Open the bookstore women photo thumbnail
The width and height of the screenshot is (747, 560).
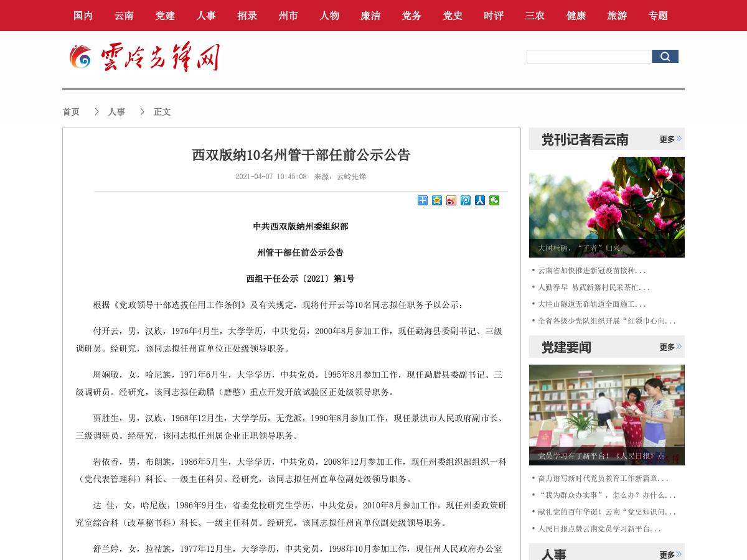[607, 415]
